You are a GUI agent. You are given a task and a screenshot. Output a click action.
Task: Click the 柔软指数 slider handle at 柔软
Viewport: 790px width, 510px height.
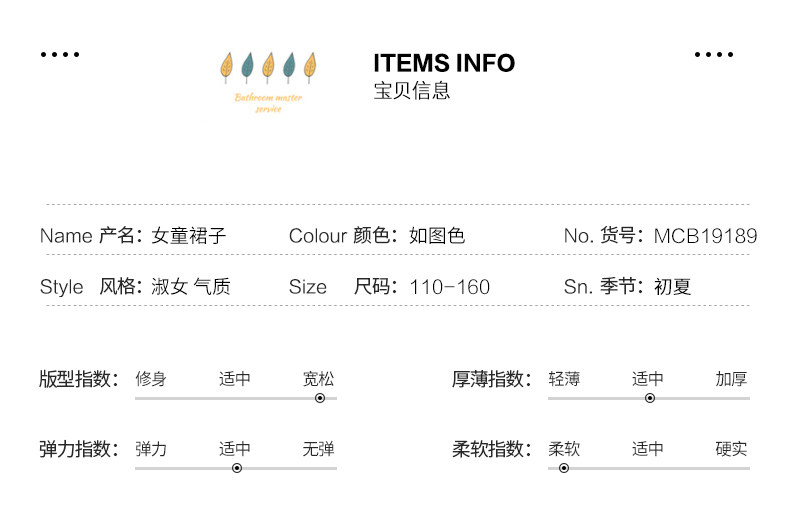[x=564, y=467]
